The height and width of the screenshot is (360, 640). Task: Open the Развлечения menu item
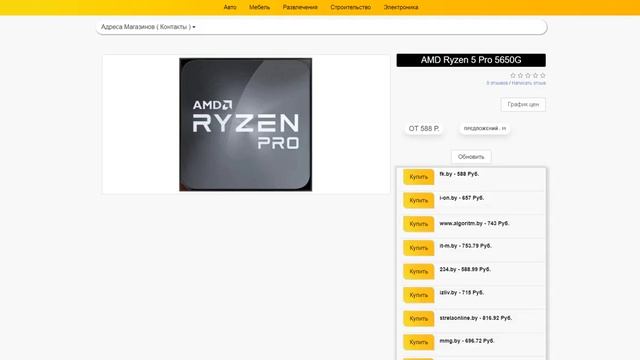click(300, 7)
